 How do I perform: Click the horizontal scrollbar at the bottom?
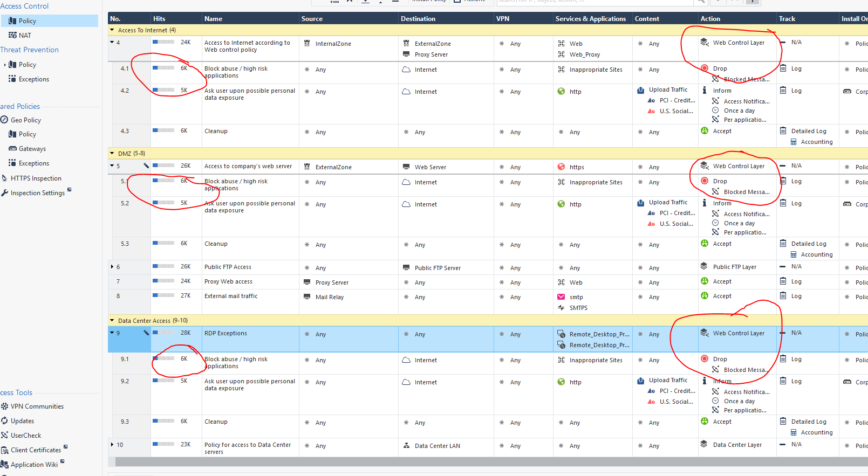[486, 462]
